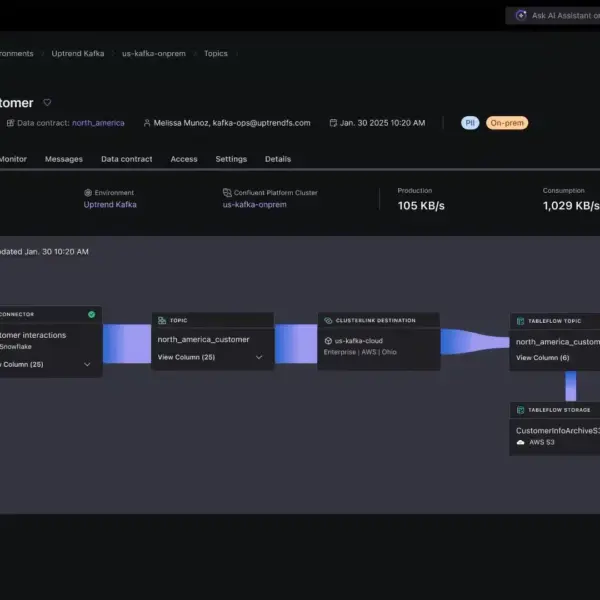Image resolution: width=600 pixels, height=600 pixels.
Task: Select the CustomerInfoArchiveS3 storage node
Action: click(555, 429)
